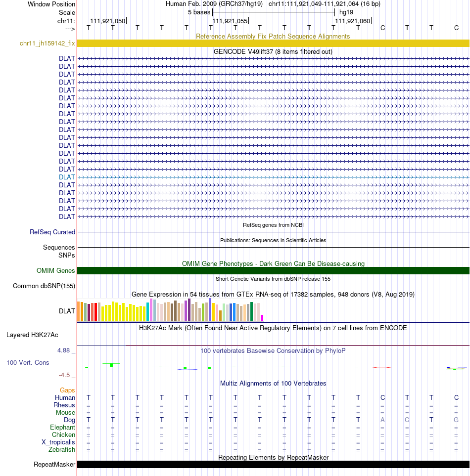Click the Mouse alignment row label
470x476 pixels.
65,413
